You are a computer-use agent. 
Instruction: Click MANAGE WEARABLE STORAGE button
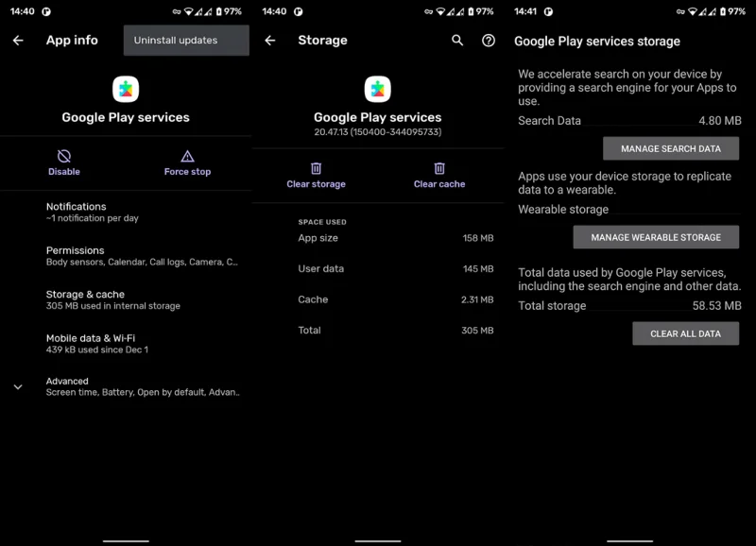tap(656, 237)
